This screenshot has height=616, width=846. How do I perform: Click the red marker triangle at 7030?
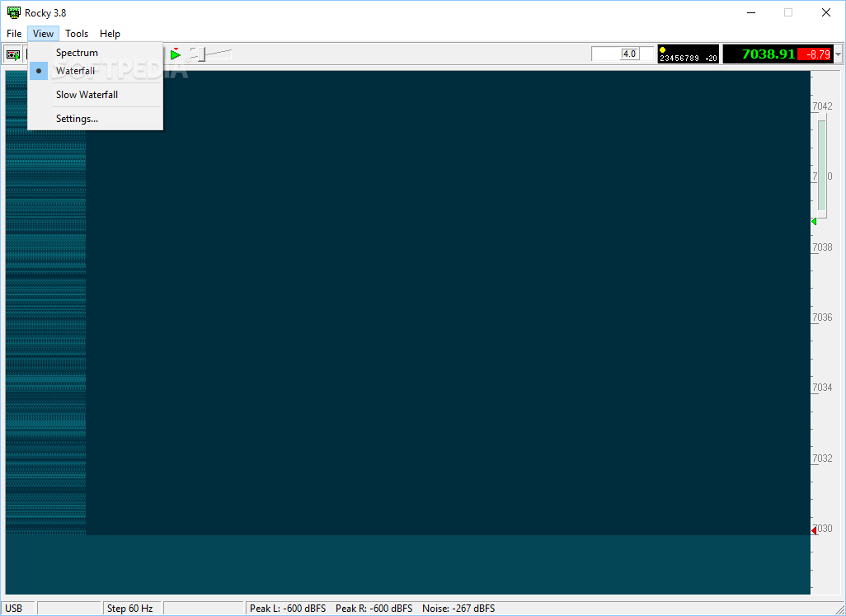pos(814,531)
